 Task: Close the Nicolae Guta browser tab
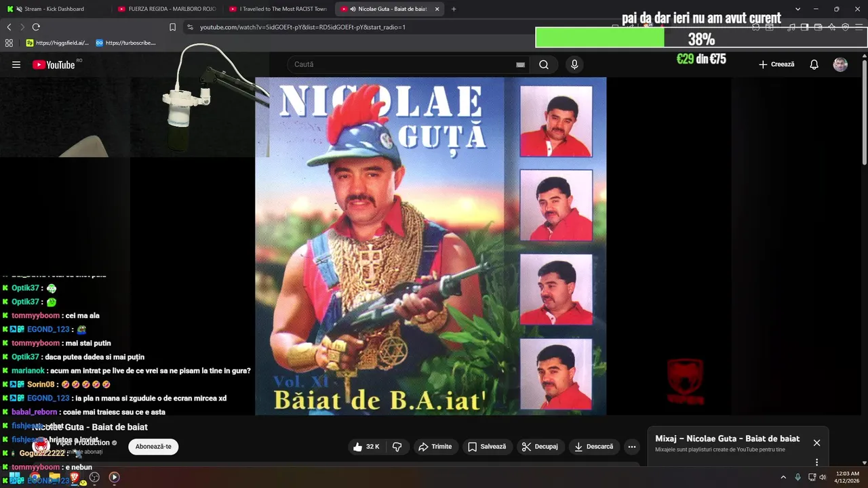pyautogui.click(x=437, y=9)
